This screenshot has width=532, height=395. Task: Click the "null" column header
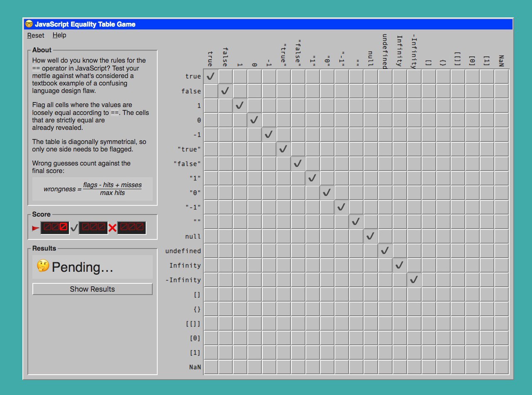(x=370, y=59)
